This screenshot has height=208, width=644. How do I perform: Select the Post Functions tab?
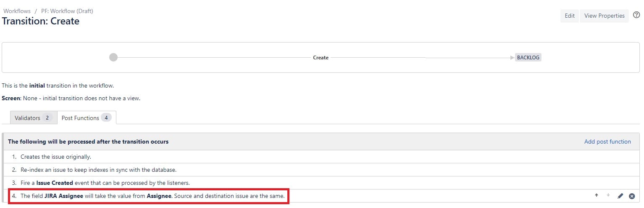pos(86,118)
